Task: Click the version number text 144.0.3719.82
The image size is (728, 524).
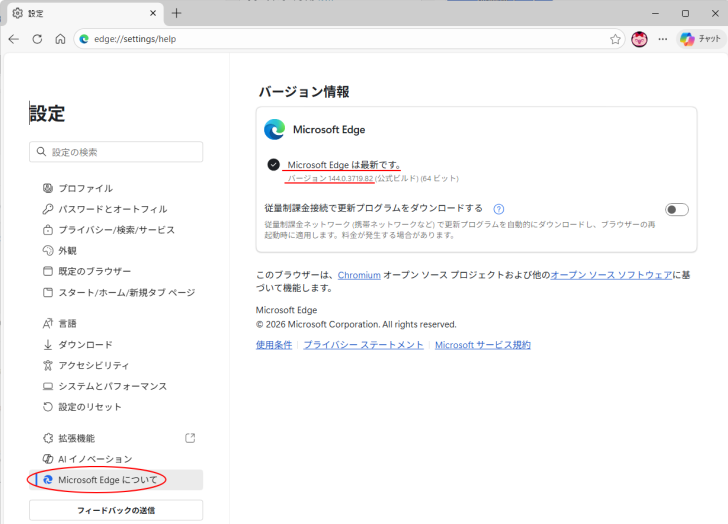Action: point(351,178)
